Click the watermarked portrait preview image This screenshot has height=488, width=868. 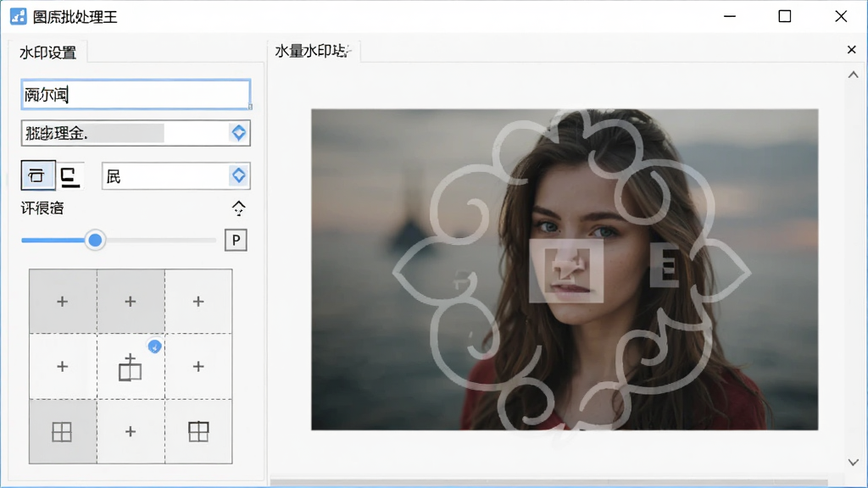point(565,269)
